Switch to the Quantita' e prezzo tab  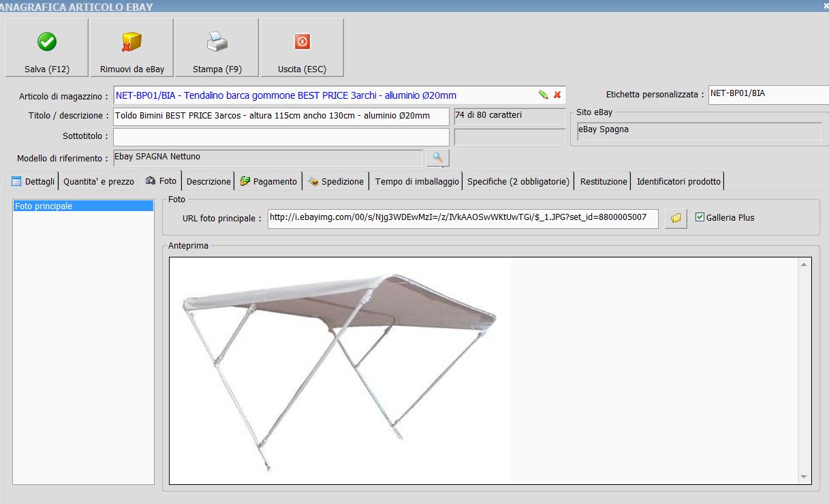(x=99, y=181)
